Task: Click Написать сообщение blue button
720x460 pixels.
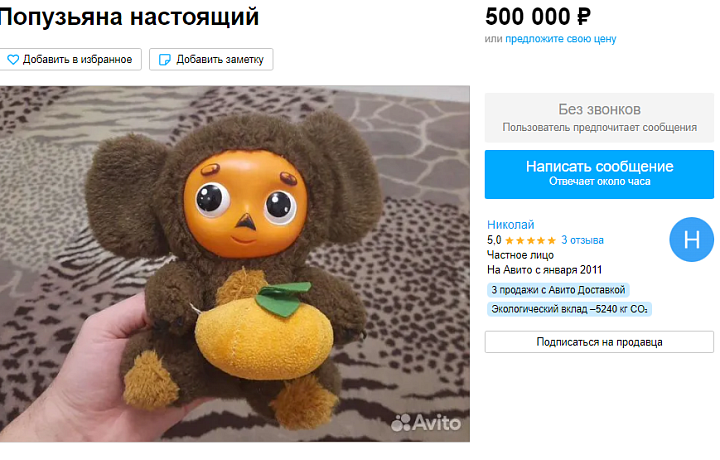Action: [599, 174]
